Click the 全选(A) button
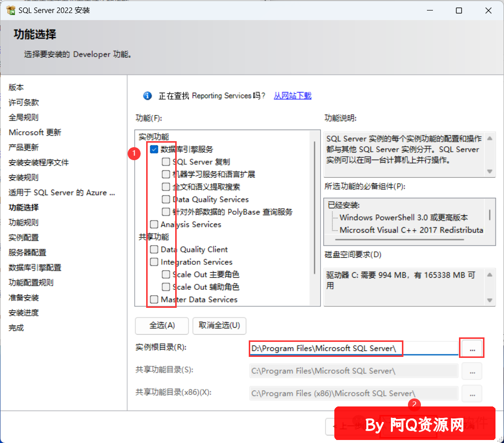Viewport: 504px width, 443px height. [162, 326]
